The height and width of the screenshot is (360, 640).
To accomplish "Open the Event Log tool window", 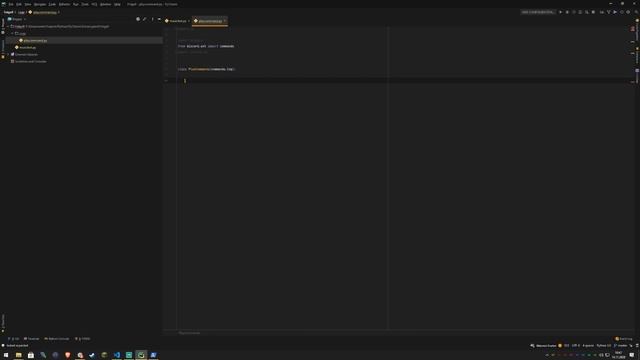I will tap(624, 339).
